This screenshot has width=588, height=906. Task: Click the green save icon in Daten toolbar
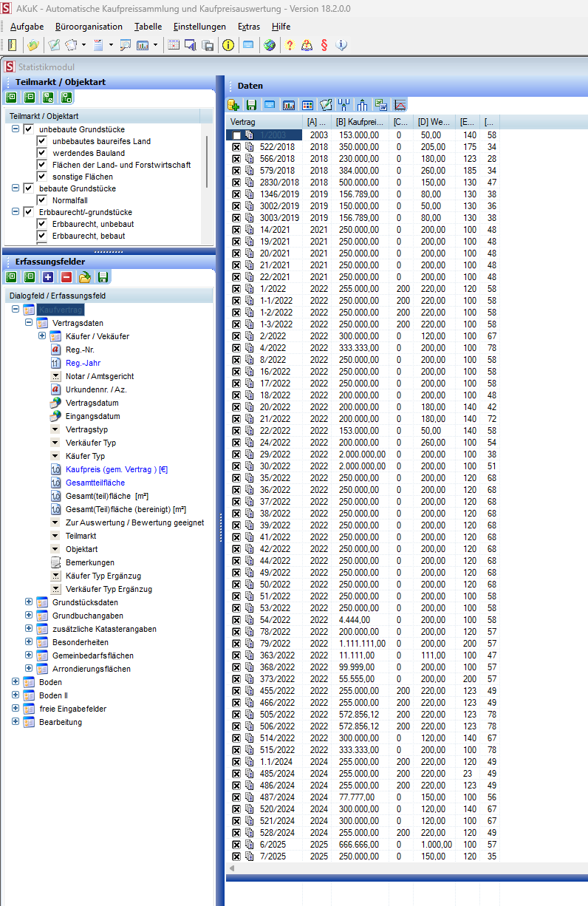pyautogui.click(x=251, y=105)
